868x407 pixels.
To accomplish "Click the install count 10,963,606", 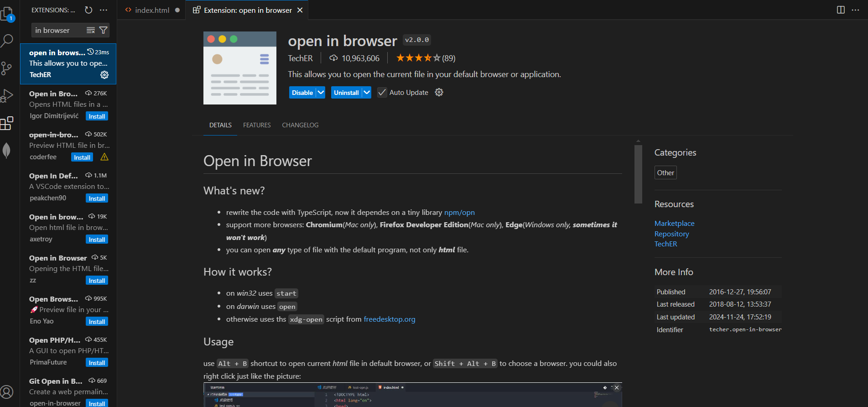I will point(355,58).
